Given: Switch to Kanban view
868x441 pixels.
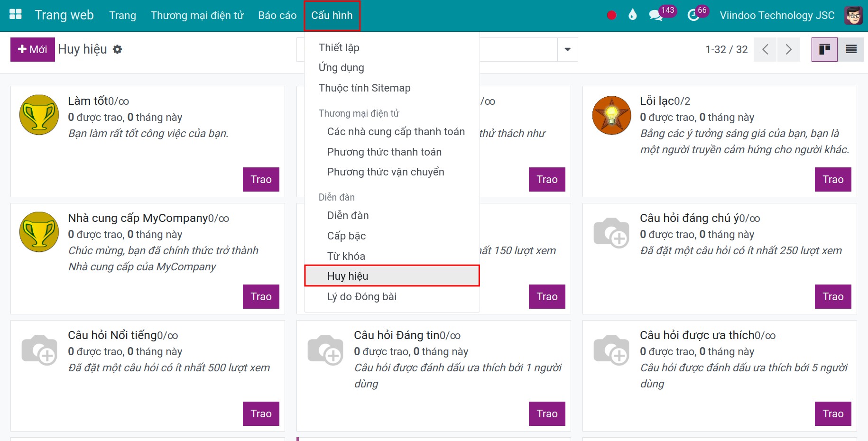Looking at the screenshot, I should (x=824, y=49).
